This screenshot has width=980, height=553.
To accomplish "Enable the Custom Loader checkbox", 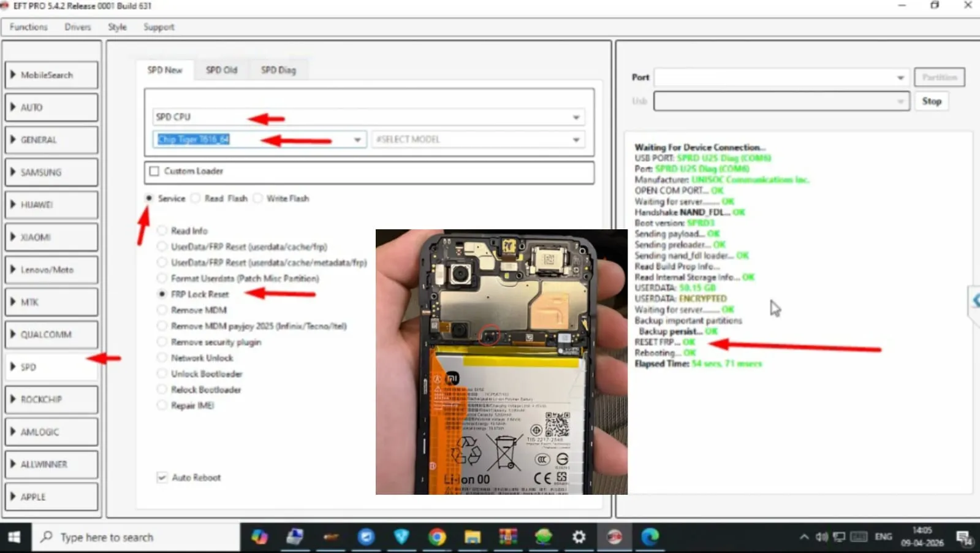I will click(154, 171).
